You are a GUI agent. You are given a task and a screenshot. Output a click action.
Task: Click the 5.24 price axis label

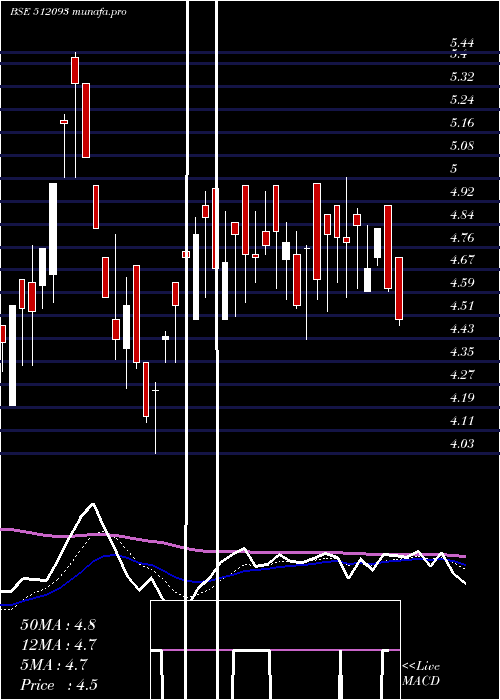(x=462, y=100)
